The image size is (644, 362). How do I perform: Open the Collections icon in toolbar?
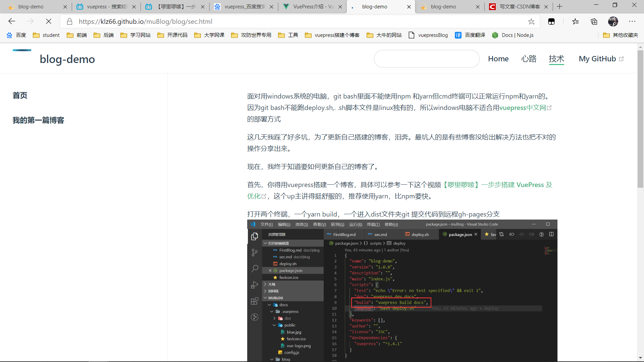(x=594, y=21)
